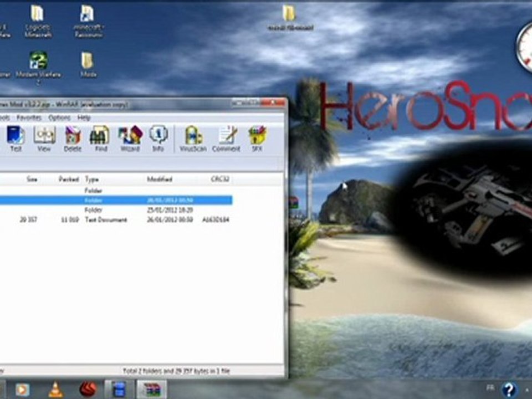Select the Text Document row
The image size is (532, 399).
pyautogui.click(x=116, y=220)
